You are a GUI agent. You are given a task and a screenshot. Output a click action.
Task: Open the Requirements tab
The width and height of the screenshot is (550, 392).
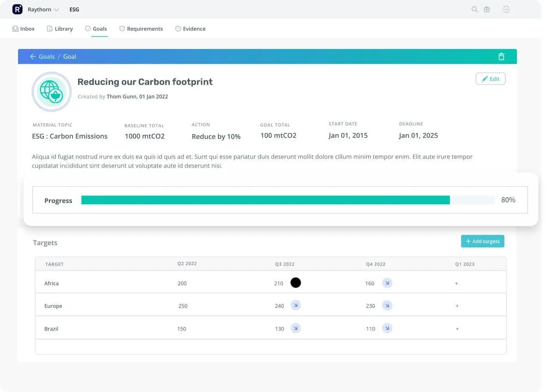coord(141,29)
